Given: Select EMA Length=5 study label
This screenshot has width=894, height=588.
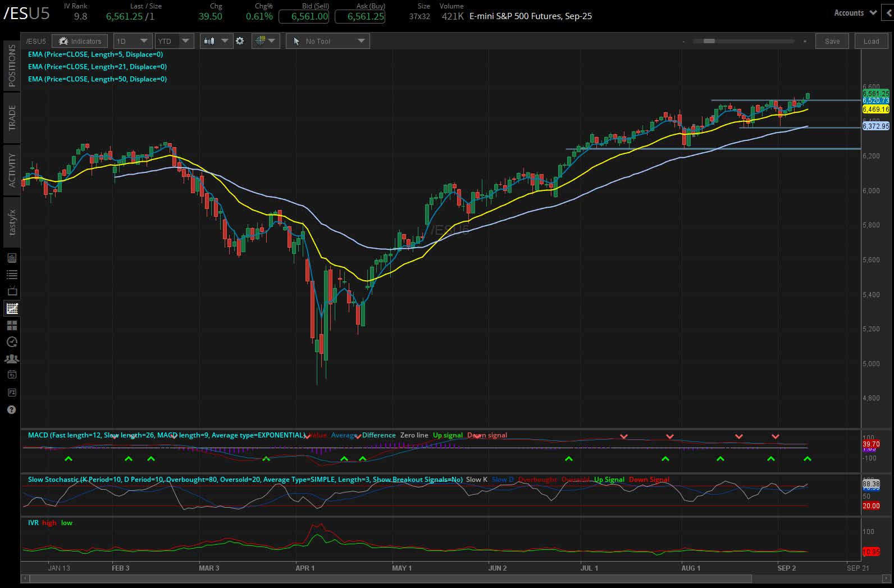Looking at the screenshot, I should (95, 54).
